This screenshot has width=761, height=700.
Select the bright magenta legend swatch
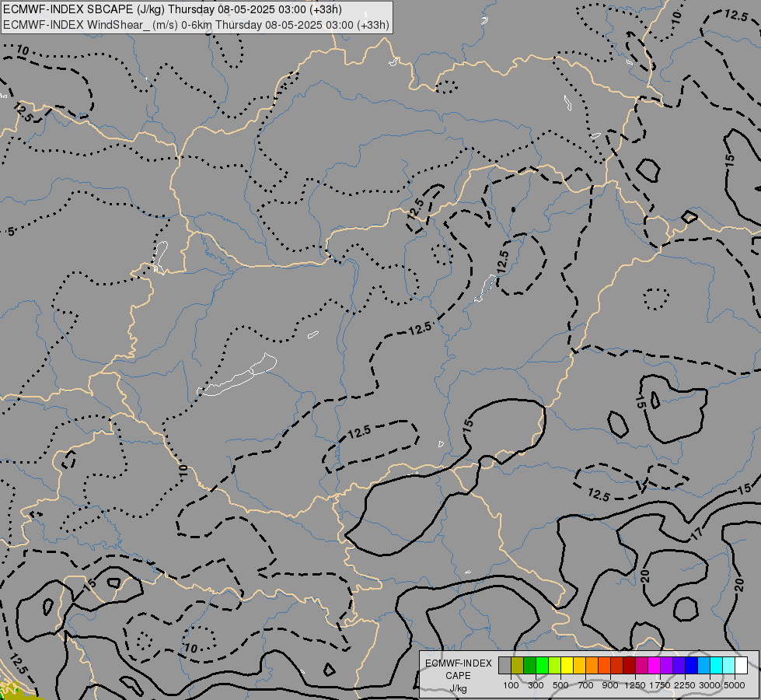tap(655, 666)
